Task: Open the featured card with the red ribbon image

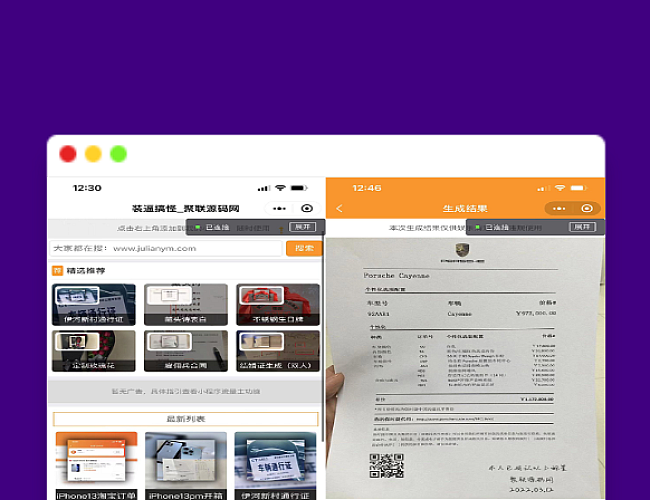Action: point(278,305)
